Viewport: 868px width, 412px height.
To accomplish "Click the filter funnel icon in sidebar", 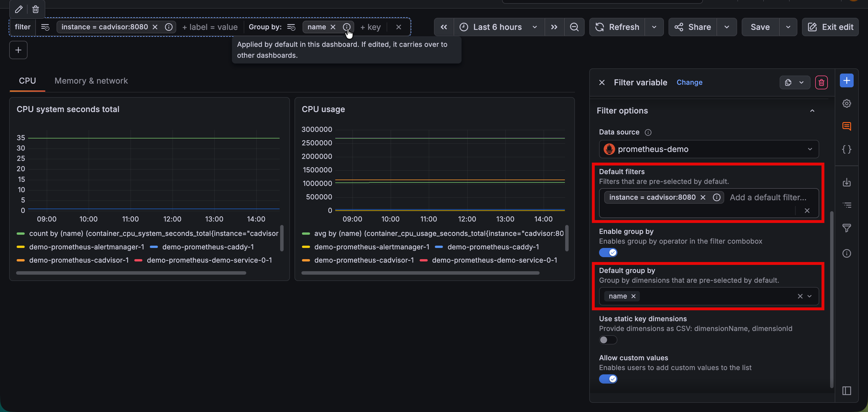I will 846,228.
